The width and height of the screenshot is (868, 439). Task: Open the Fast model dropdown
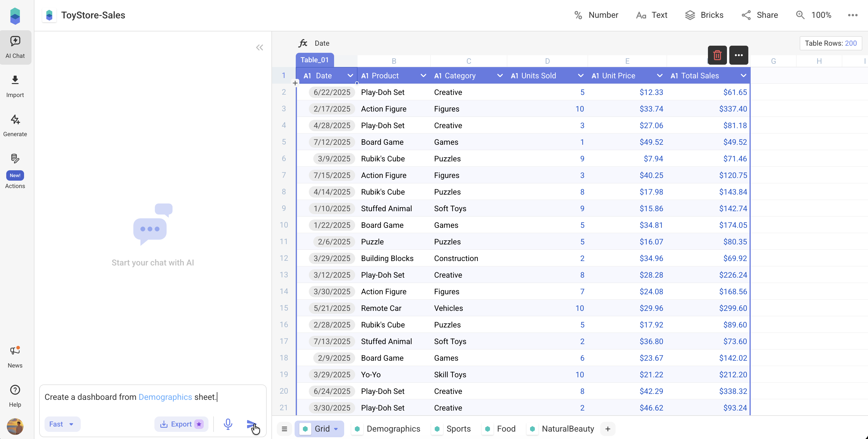click(62, 424)
